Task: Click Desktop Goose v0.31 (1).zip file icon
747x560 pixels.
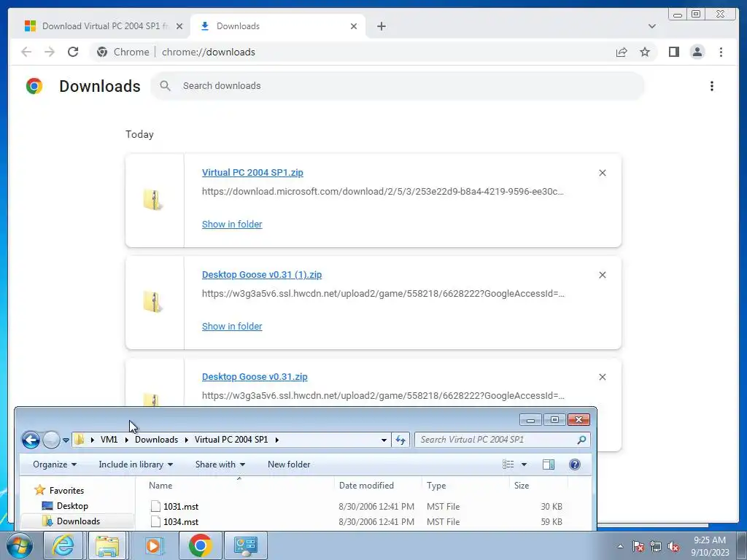Action: [x=153, y=302]
